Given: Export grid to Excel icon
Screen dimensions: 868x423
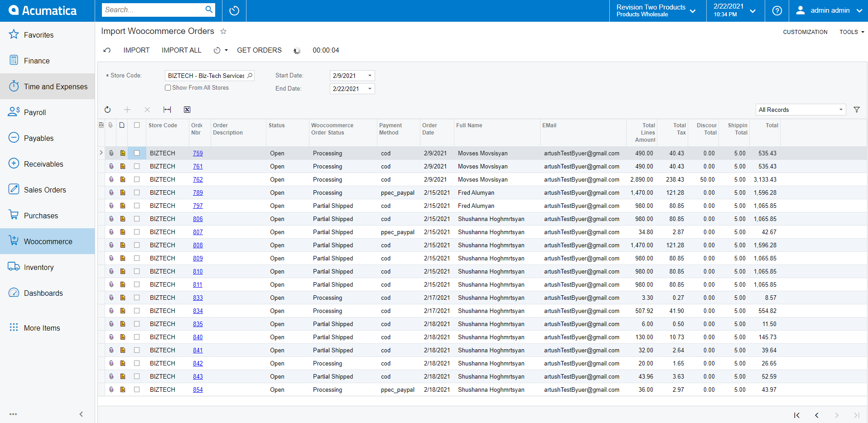Looking at the screenshot, I should 187,110.
